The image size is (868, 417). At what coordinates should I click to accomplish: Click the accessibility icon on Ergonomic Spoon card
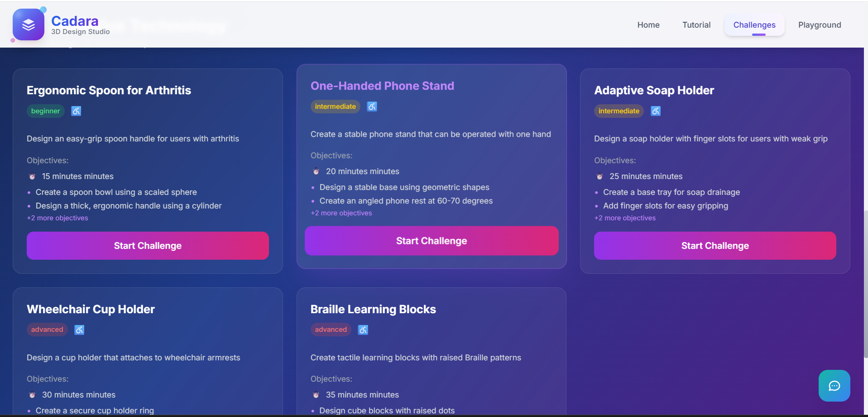click(76, 111)
